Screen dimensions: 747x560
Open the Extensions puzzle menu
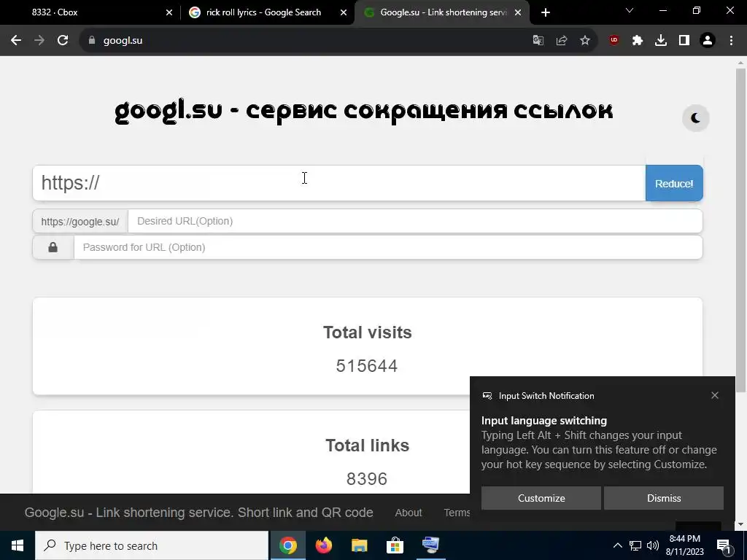click(x=638, y=41)
